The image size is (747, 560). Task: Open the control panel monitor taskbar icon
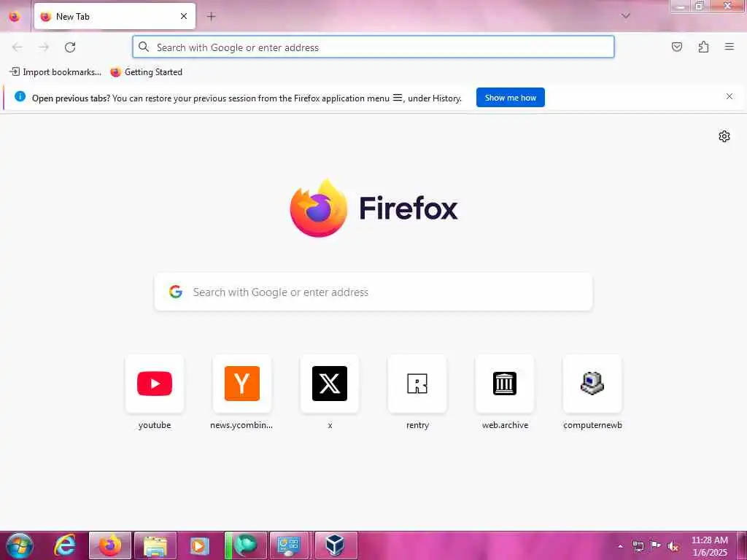coord(289,545)
